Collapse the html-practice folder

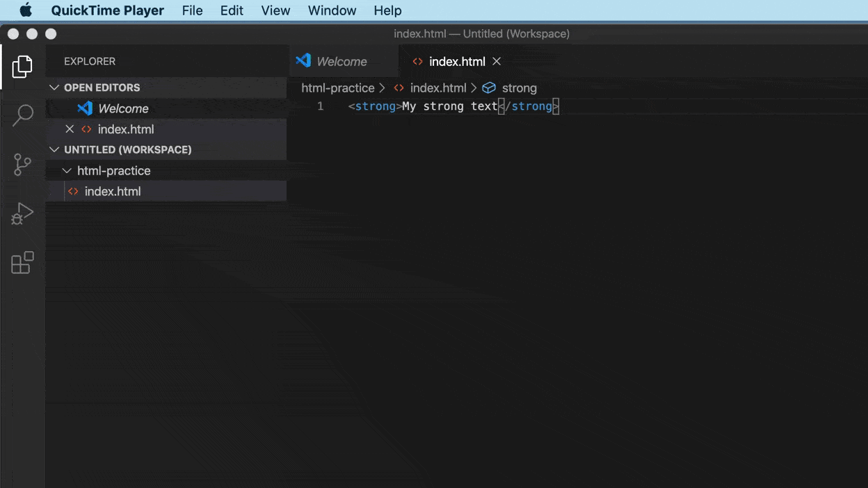pyautogui.click(x=67, y=170)
